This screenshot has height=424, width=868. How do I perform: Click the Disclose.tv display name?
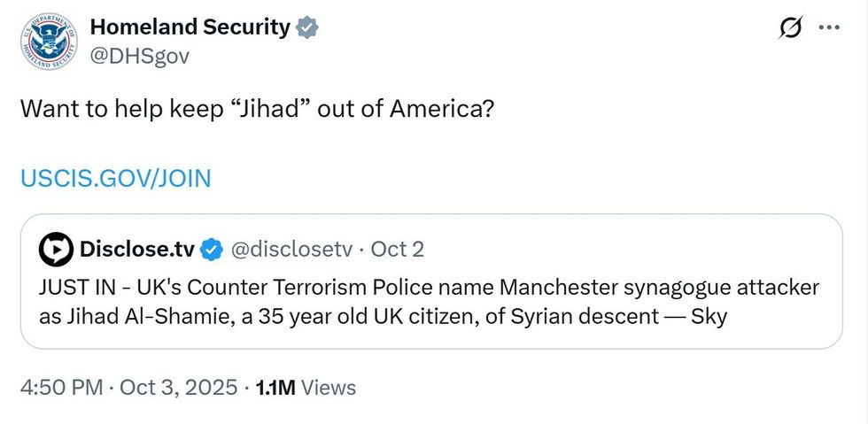(136, 250)
